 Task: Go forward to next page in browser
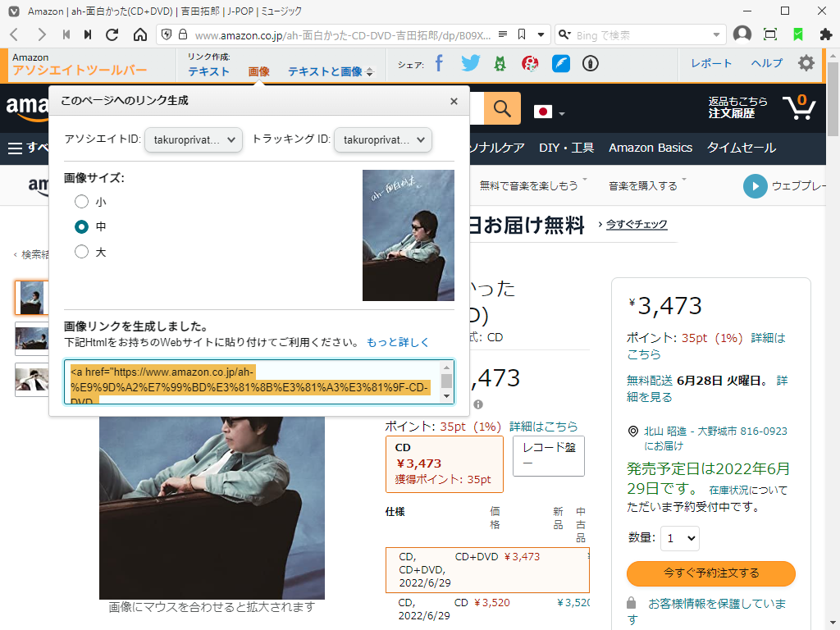coord(41,34)
